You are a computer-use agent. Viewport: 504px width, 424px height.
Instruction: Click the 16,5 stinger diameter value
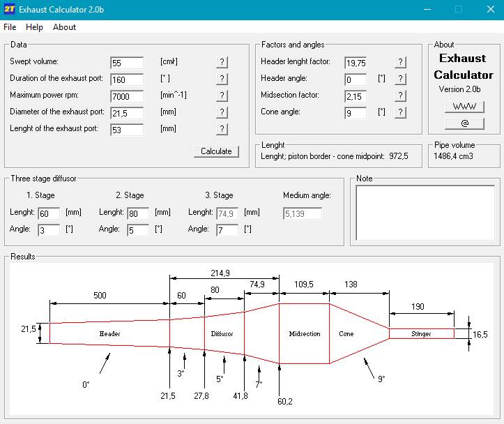(480, 335)
